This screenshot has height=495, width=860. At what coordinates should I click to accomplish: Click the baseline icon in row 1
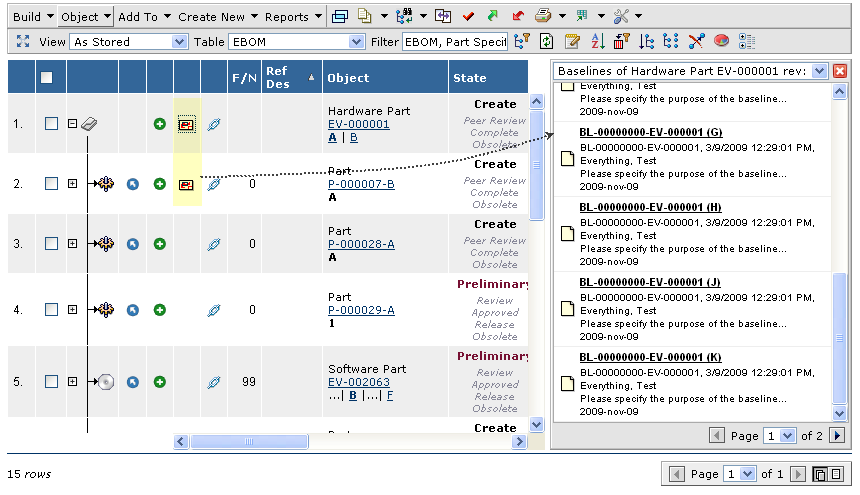pyautogui.click(x=186, y=124)
